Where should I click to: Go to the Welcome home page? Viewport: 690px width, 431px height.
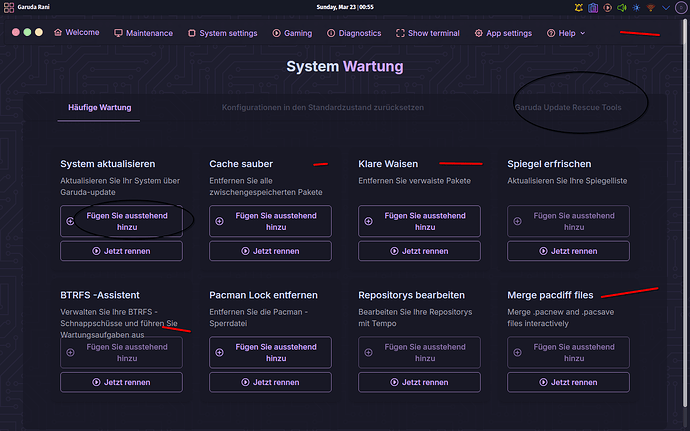point(77,33)
